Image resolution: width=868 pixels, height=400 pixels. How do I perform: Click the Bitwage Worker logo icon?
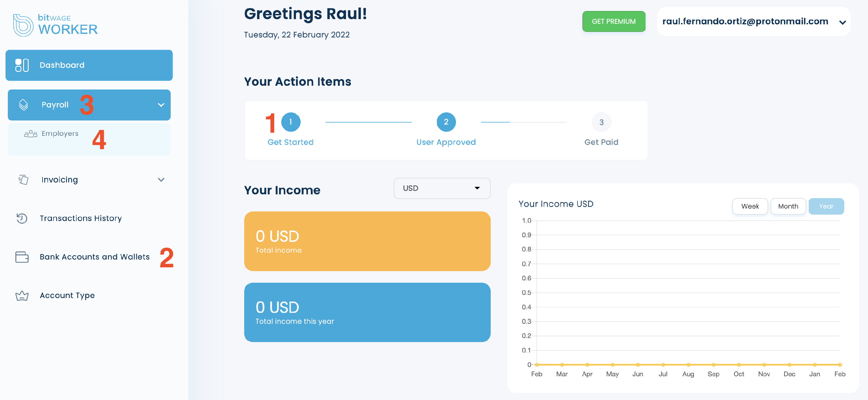(x=23, y=25)
